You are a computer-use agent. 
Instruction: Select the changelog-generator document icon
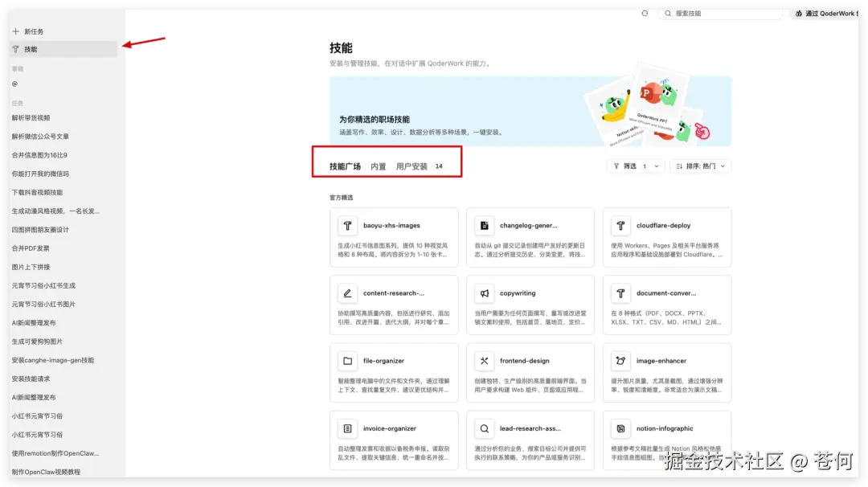(484, 225)
